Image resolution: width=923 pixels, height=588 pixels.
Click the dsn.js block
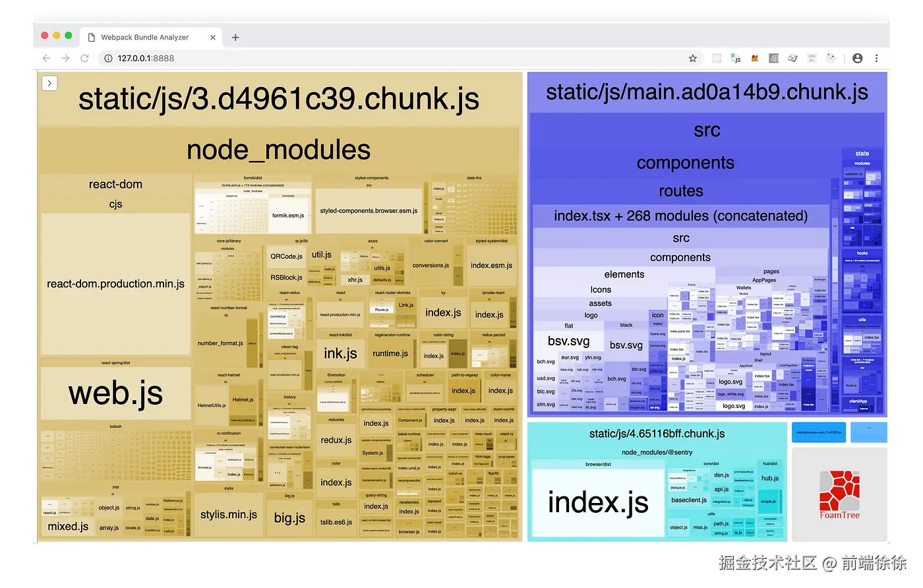pyautogui.click(x=721, y=475)
